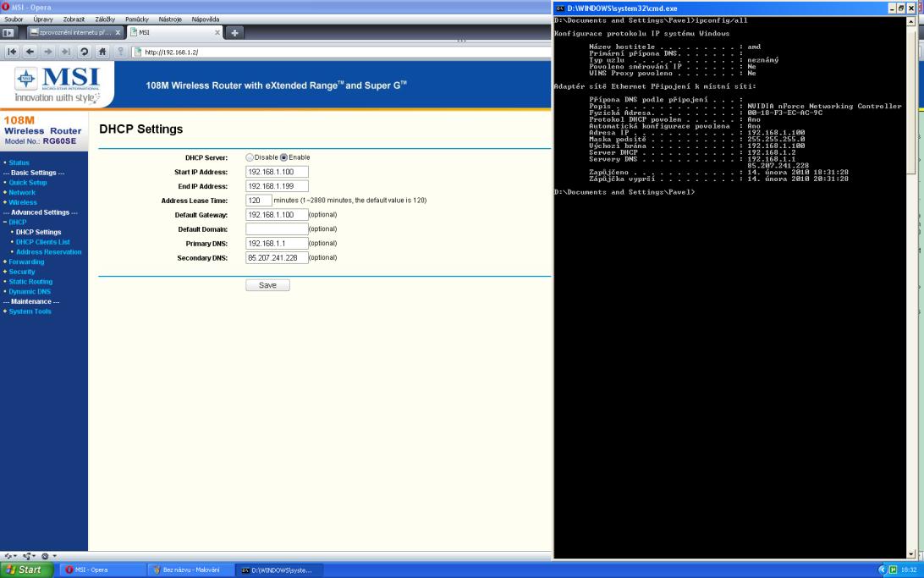
Task: Save the DHCP settings
Action: point(267,285)
